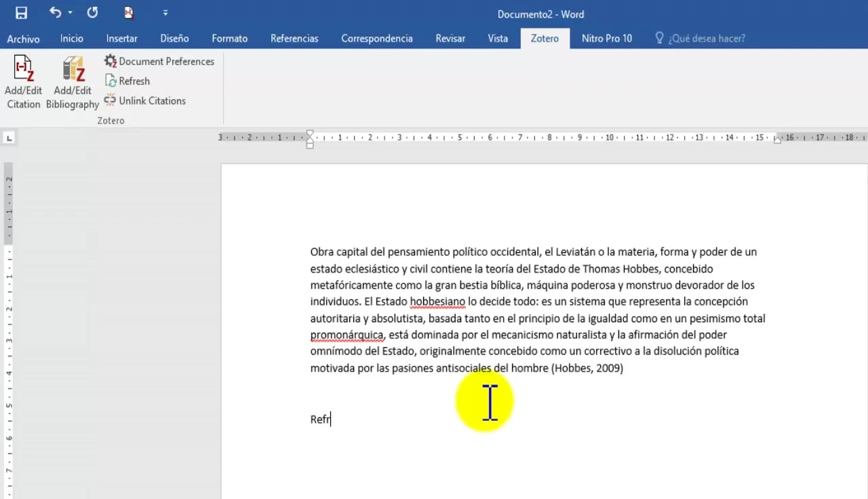This screenshot has width=868, height=499.
Task: Click the misspelled word hobbesiano
Action: 437,302
